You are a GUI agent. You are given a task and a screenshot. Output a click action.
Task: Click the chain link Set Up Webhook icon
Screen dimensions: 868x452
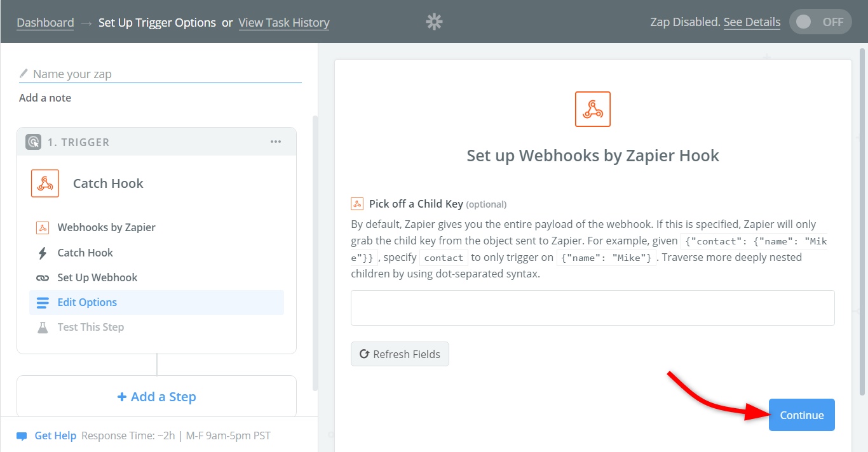tap(43, 277)
